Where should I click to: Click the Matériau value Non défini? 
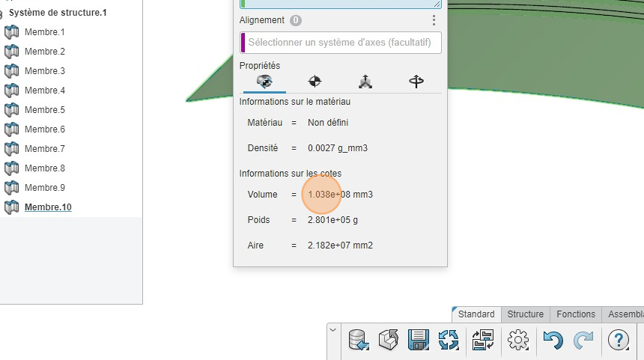(328, 123)
